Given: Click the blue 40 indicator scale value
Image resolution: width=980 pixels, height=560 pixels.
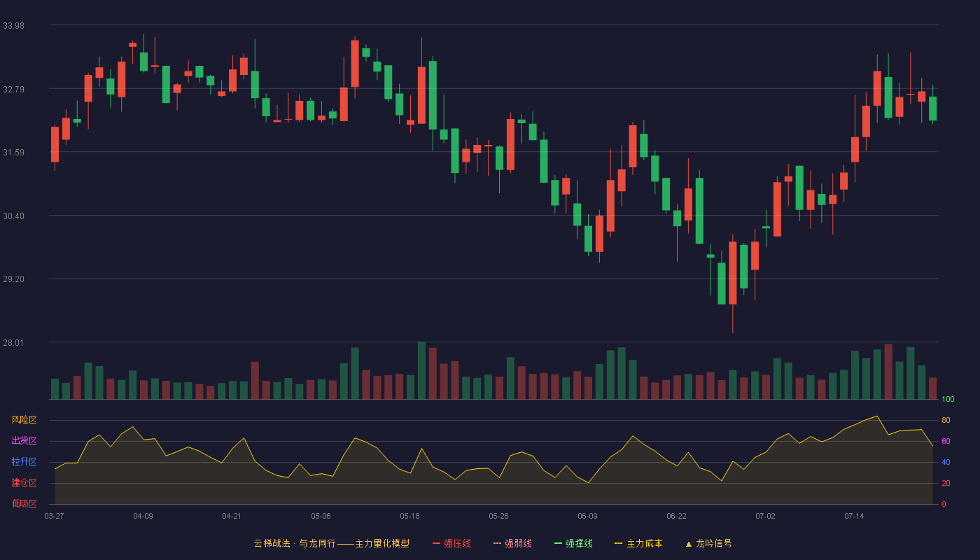Looking at the screenshot, I should click(x=946, y=462).
